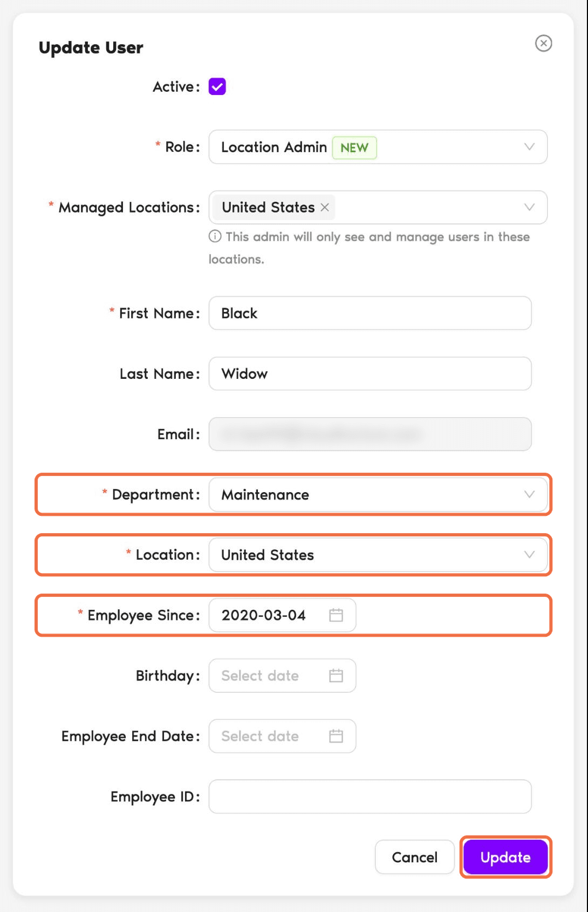Click the Role dropdown chevron arrow
Viewport: 588px width, 912px height.
[x=529, y=147]
